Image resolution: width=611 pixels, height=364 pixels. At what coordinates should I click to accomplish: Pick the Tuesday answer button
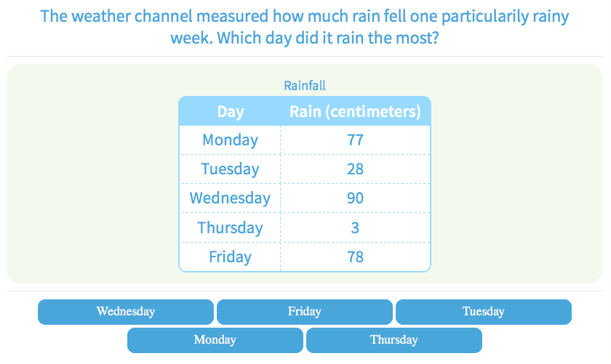[x=483, y=312]
